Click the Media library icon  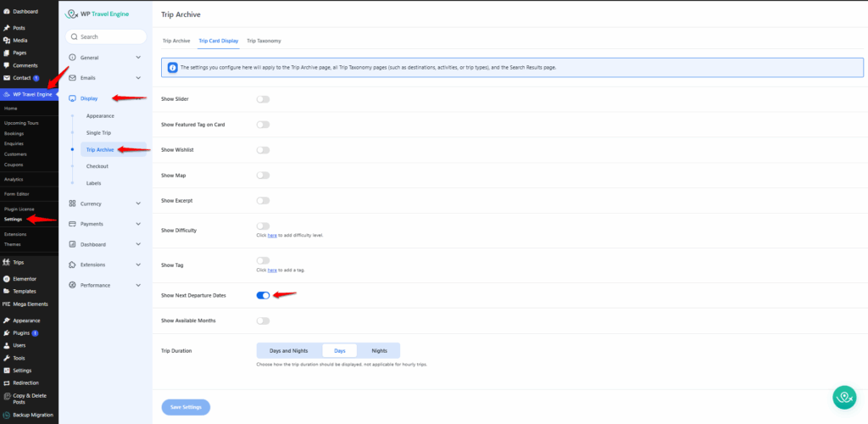click(x=7, y=40)
